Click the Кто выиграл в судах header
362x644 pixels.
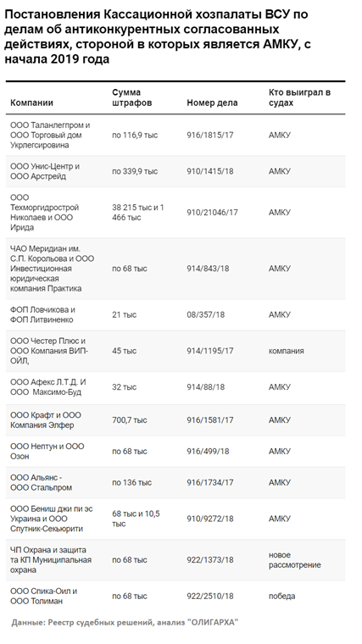point(299,97)
